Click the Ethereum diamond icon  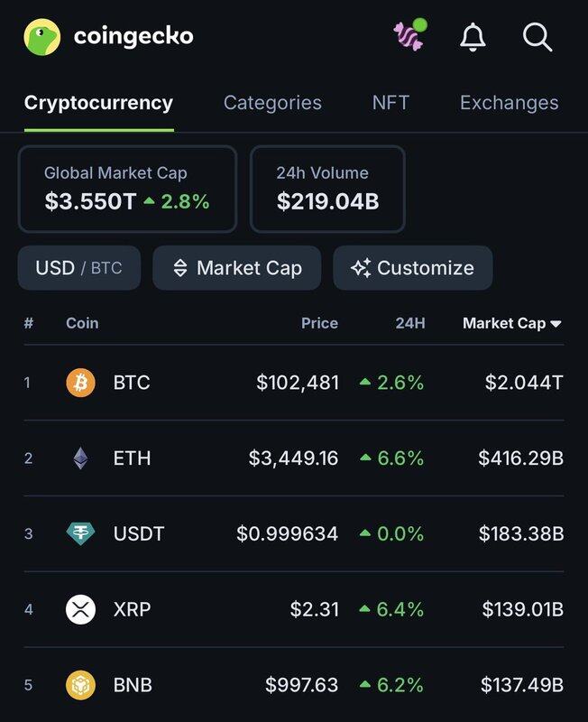80,458
